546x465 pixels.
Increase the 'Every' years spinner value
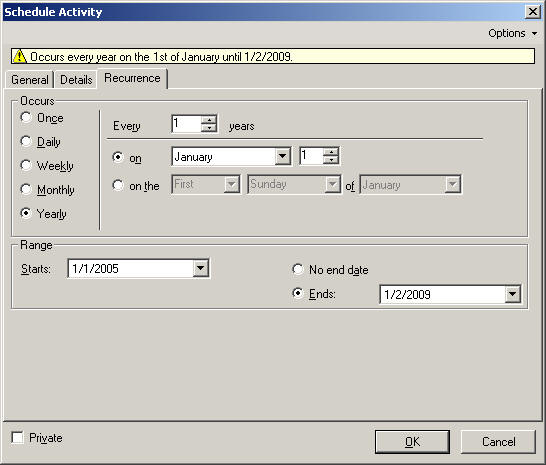209,120
